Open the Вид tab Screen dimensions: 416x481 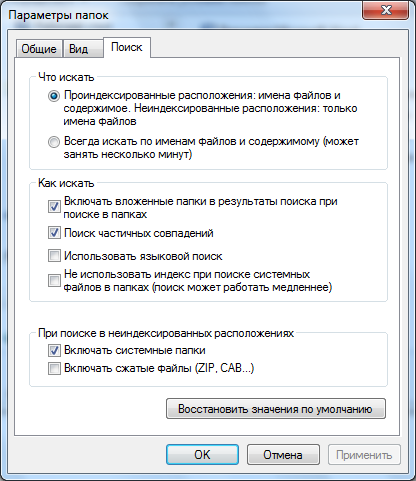pos(83,49)
